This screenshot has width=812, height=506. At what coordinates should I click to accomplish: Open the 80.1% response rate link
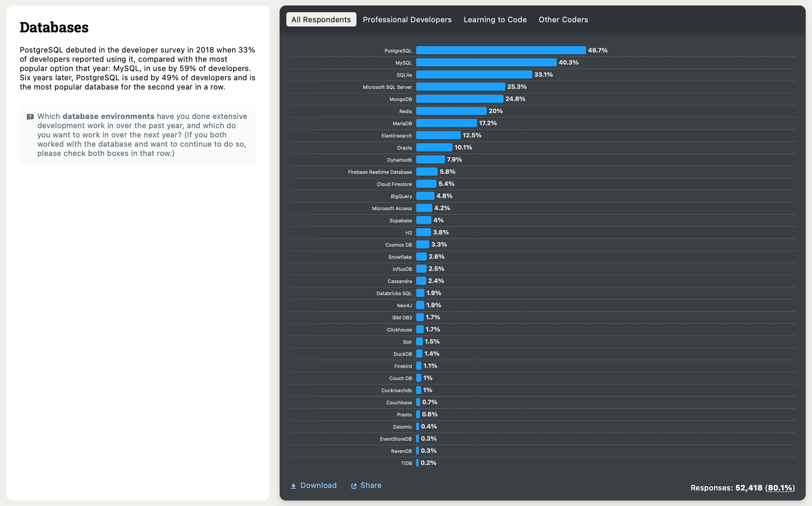(780, 488)
